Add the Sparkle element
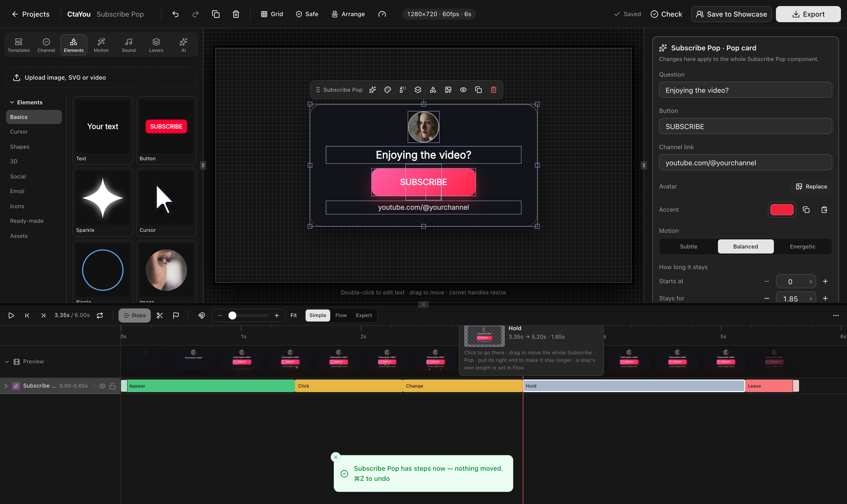The width and height of the screenshot is (847, 504). (x=103, y=202)
